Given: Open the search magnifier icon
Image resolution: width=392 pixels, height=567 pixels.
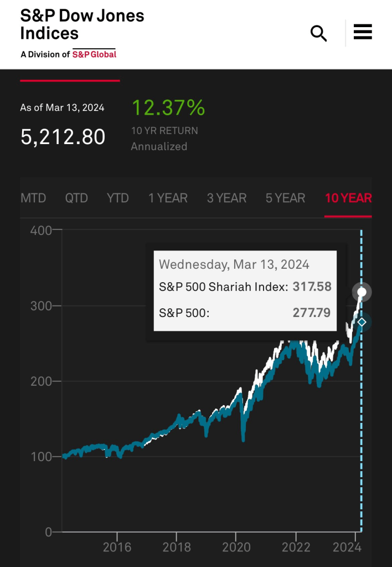Looking at the screenshot, I should coord(318,33).
